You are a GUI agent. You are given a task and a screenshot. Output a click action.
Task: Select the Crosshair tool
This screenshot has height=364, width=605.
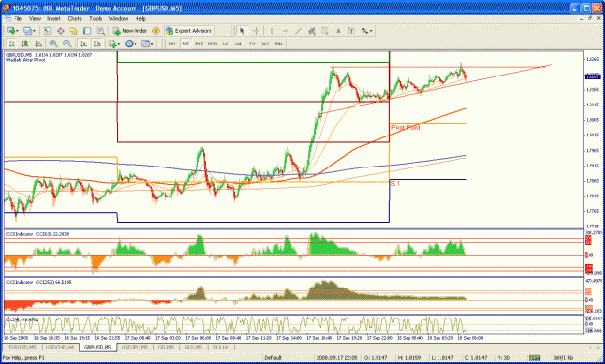click(256, 31)
